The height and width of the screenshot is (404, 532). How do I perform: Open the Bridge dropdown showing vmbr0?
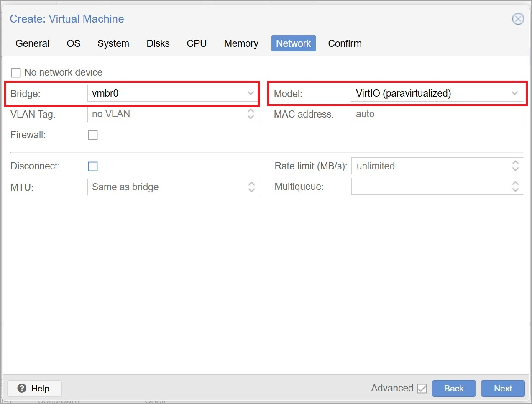point(251,93)
